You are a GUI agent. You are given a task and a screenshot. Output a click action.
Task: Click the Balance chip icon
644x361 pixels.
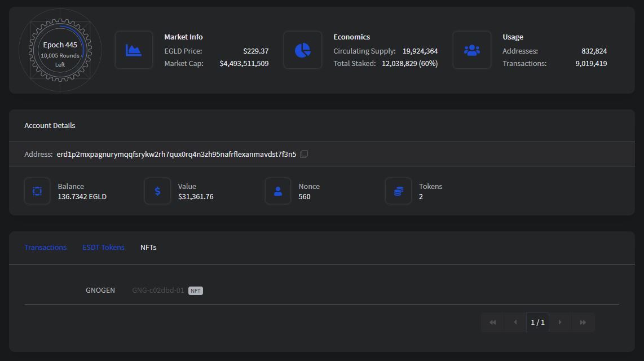click(x=37, y=191)
